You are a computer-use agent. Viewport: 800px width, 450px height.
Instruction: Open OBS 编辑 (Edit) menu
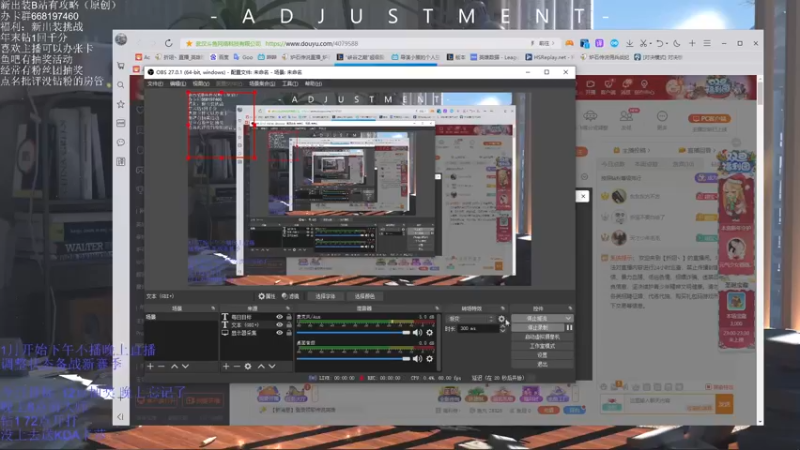(x=178, y=84)
